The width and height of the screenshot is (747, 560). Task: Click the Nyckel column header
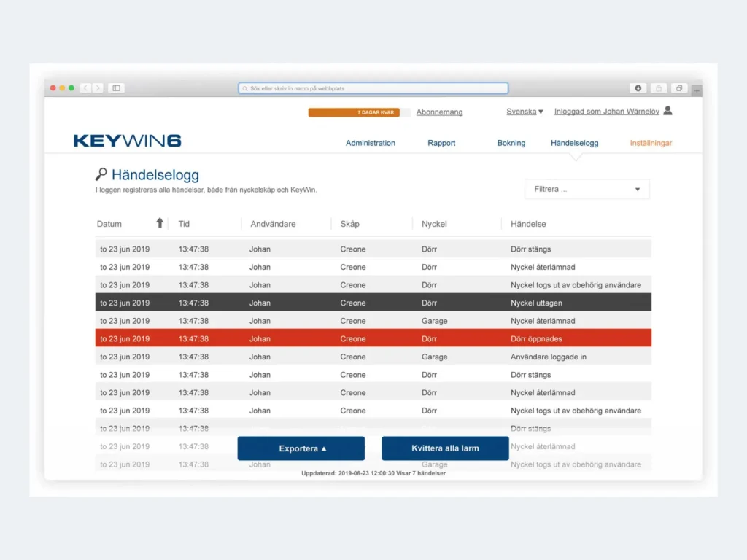pyautogui.click(x=434, y=224)
